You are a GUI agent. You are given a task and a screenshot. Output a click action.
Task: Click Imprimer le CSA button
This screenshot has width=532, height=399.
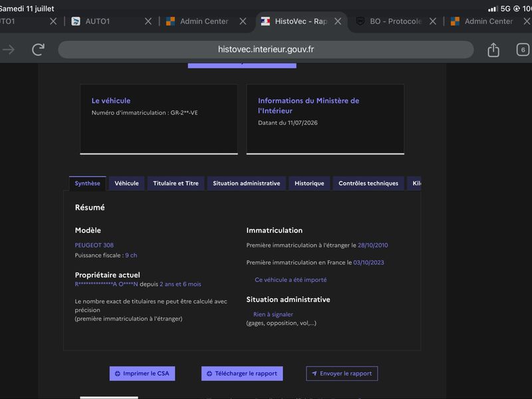(x=142, y=373)
